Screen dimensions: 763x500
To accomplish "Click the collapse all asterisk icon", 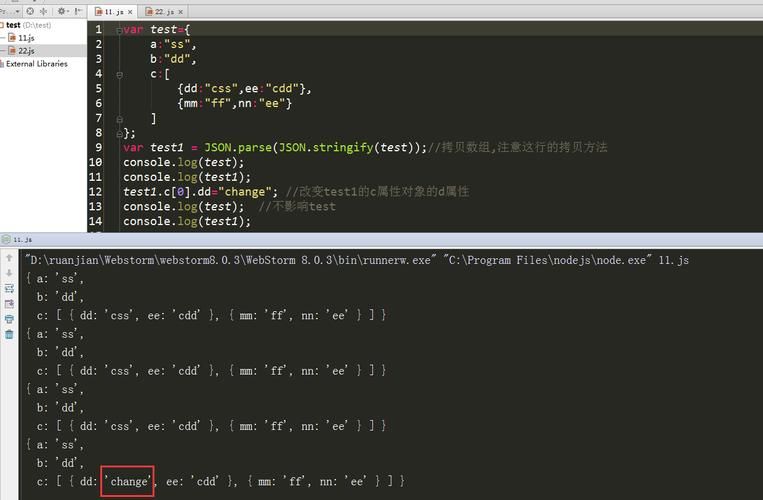I will pos(44,11).
